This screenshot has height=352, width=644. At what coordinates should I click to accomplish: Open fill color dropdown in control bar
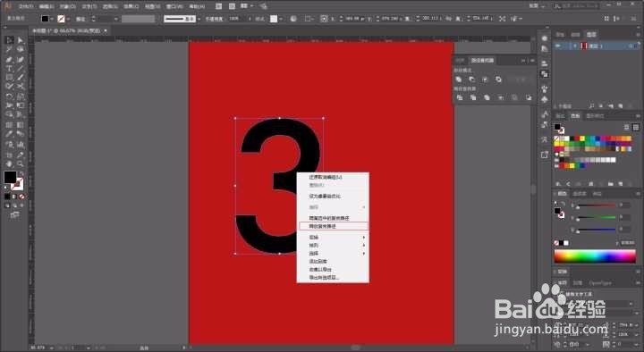[52, 19]
